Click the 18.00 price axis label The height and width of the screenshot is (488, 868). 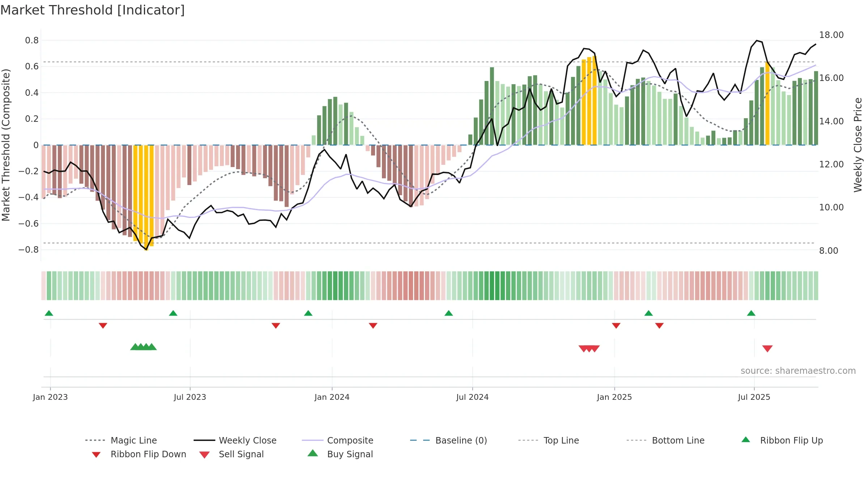point(831,35)
